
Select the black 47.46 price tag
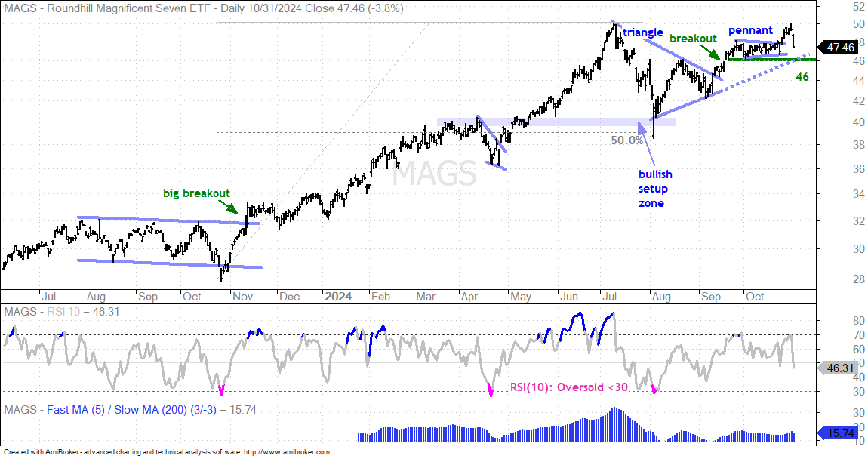pos(838,48)
